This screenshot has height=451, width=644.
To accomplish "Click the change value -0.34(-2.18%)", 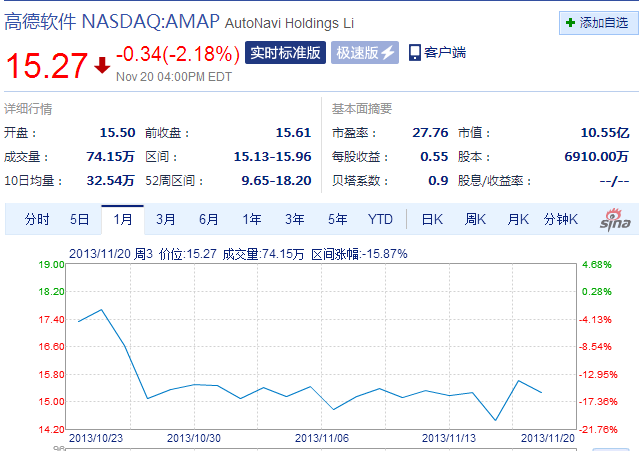I will 178,54.
